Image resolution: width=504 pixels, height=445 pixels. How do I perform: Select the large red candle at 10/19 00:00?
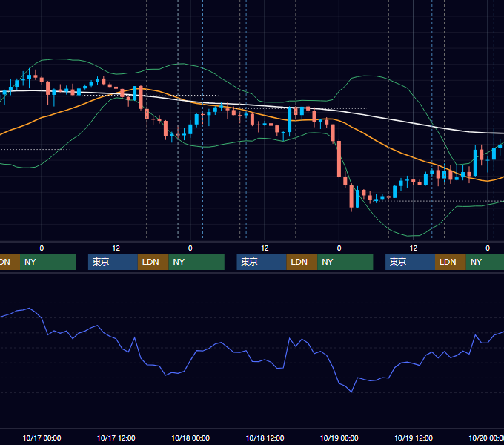click(339, 159)
